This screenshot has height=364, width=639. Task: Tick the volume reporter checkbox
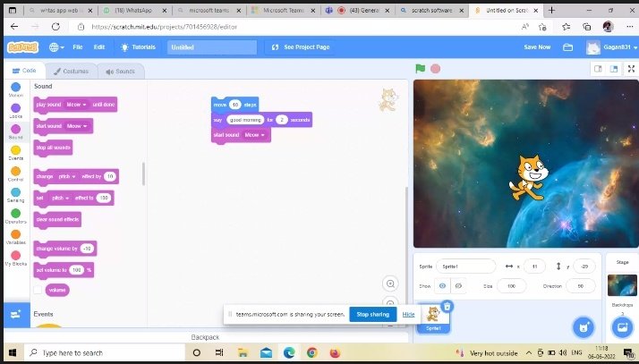tap(38, 290)
